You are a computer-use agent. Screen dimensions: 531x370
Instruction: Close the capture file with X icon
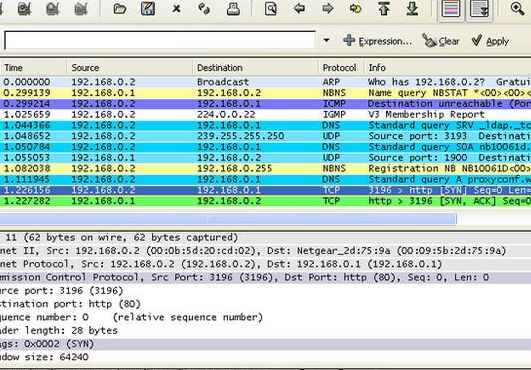tap(176, 8)
